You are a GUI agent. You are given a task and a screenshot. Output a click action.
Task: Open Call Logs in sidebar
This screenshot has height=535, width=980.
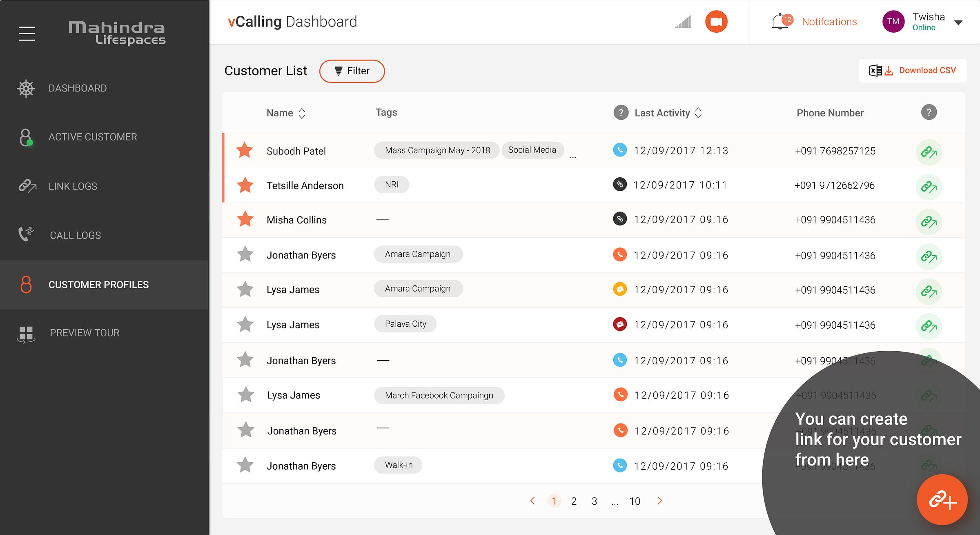pos(75,235)
